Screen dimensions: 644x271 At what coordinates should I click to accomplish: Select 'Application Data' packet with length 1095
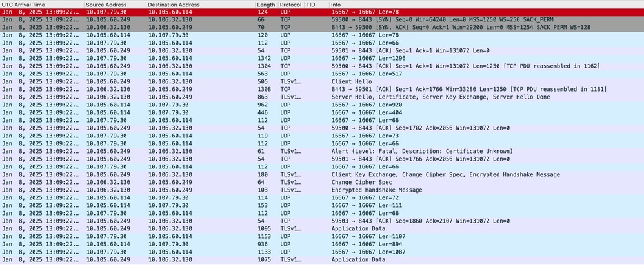click(x=322, y=228)
